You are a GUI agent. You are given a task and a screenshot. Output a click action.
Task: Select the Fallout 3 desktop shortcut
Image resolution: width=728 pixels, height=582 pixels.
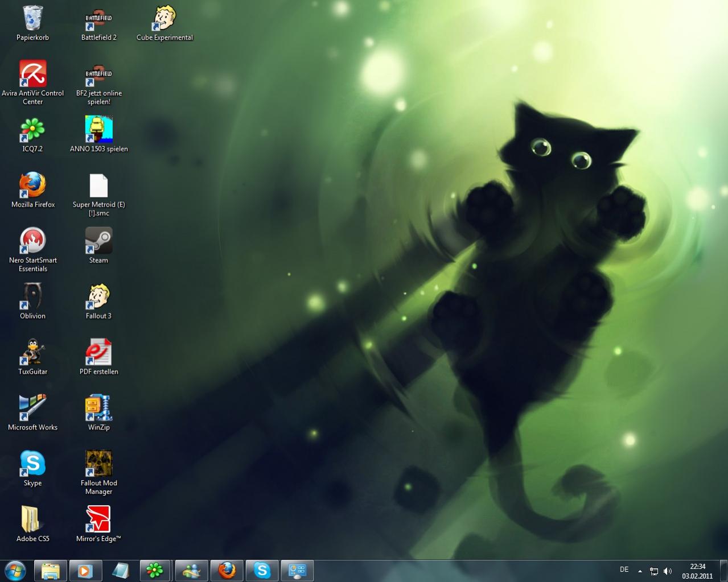pyautogui.click(x=98, y=302)
